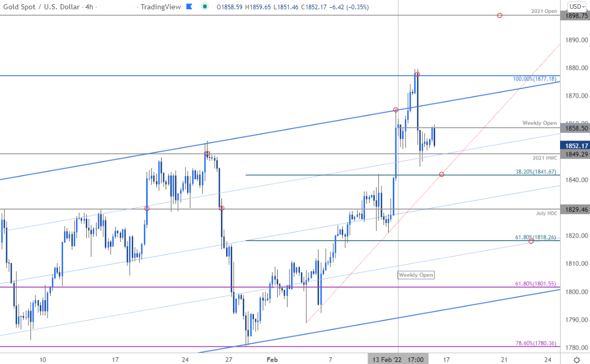Open chart settings gear icon
The image size is (590, 364).
577,360
